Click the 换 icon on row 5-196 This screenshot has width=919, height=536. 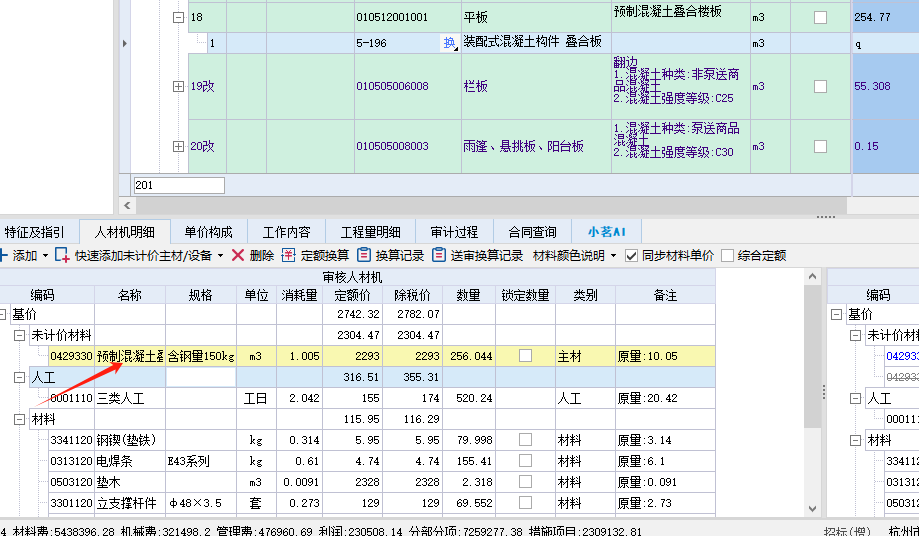pyautogui.click(x=450, y=43)
